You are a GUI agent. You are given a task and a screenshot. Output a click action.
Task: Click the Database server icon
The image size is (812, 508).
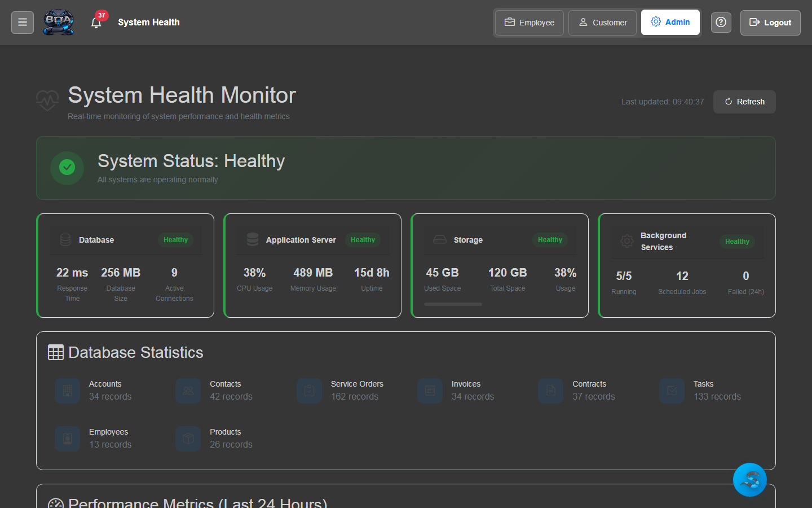click(x=65, y=239)
